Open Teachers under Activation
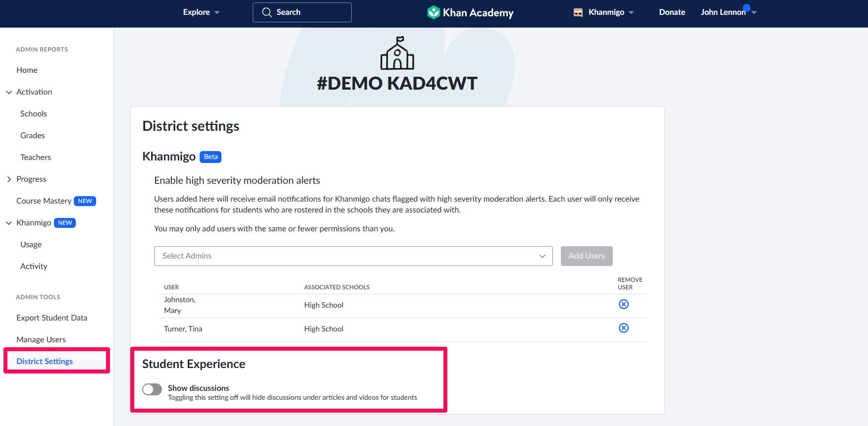The width and height of the screenshot is (868, 426). pos(36,158)
